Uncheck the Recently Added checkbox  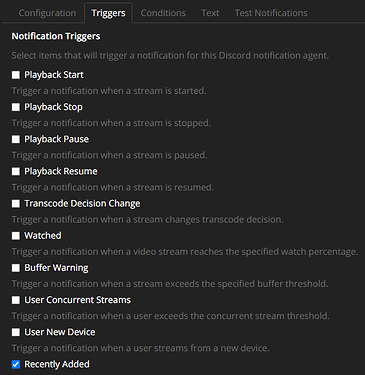[16, 364]
